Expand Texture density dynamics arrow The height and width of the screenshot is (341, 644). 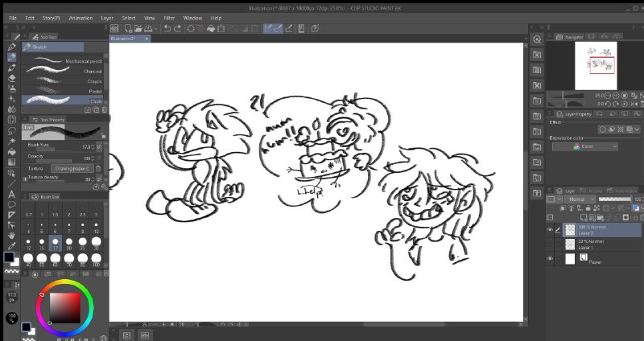tap(98, 179)
